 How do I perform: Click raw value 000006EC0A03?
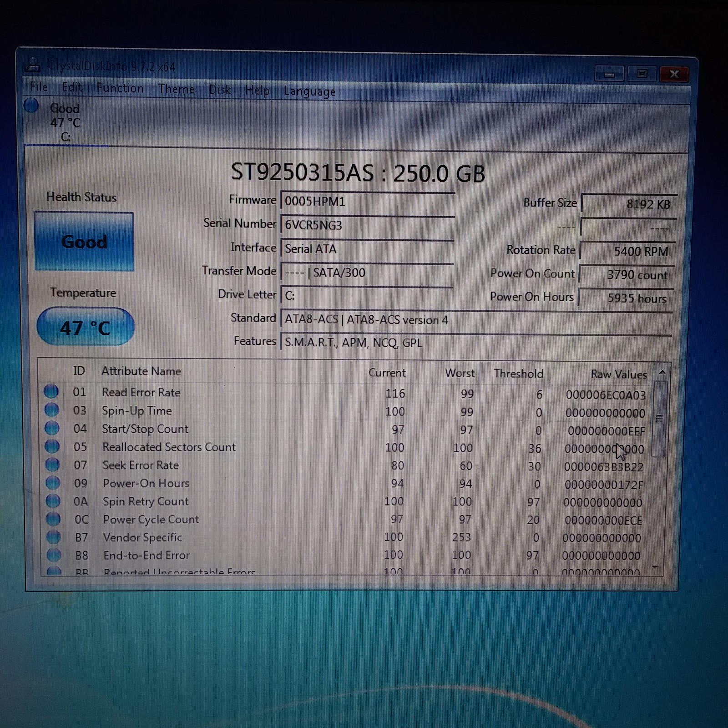606,395
